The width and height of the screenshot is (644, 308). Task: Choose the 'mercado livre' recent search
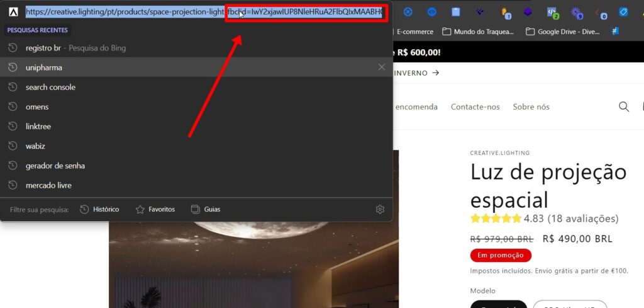click(x=48, y=185)
